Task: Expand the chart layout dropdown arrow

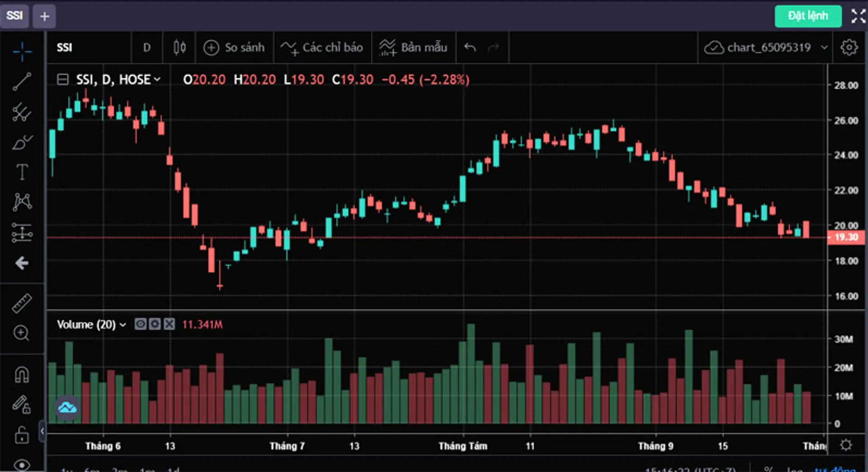Action: point(825,47)
